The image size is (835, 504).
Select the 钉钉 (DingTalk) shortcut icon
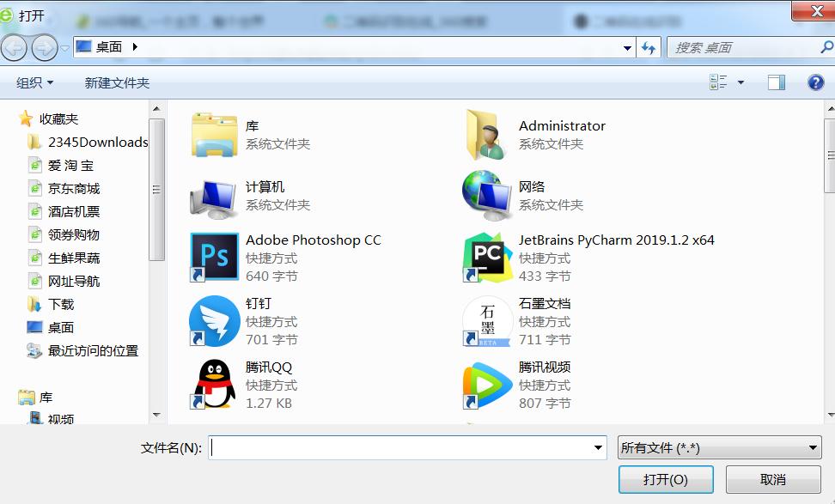214,320
